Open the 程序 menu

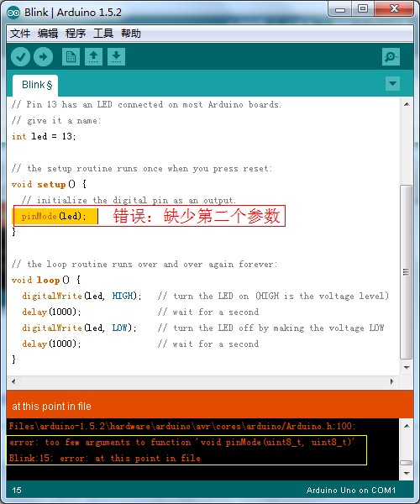click(76, 34)
